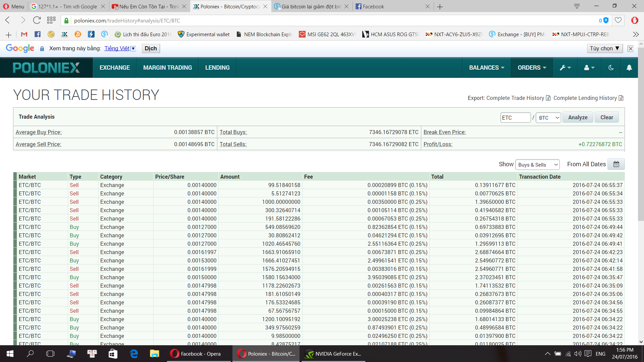This screenshot has height=362, width=644.
Task: Open Gmail bookmark icon in bookmarks bar
Action: [24, 34]
